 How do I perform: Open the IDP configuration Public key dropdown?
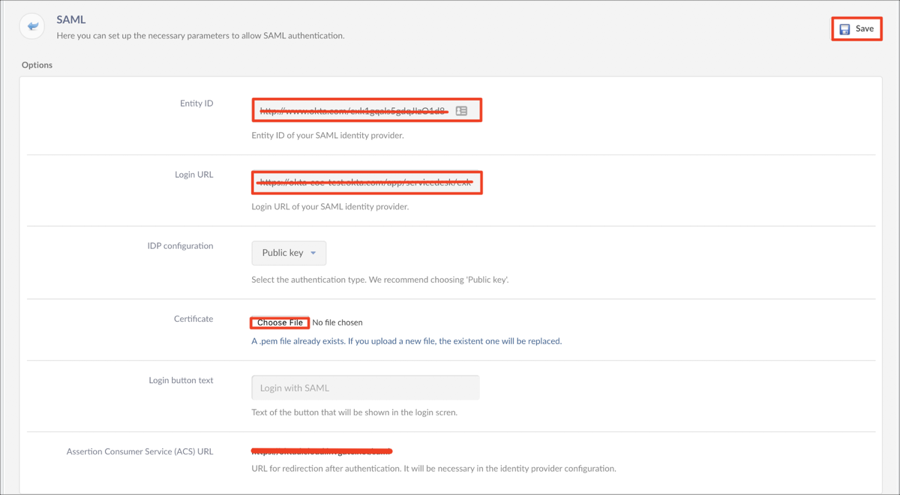click(x=288, y=253)
